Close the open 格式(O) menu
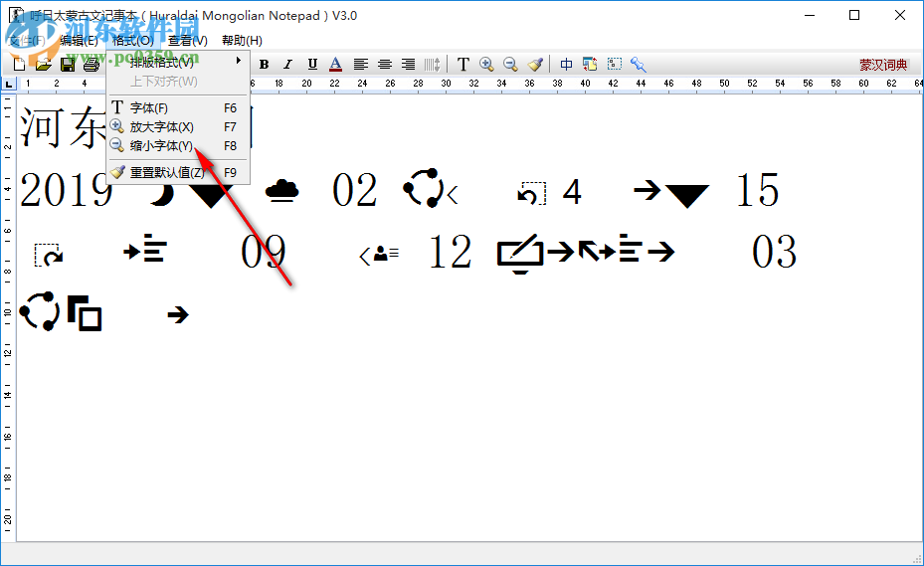Screen dimensions: 924x566 133,40
